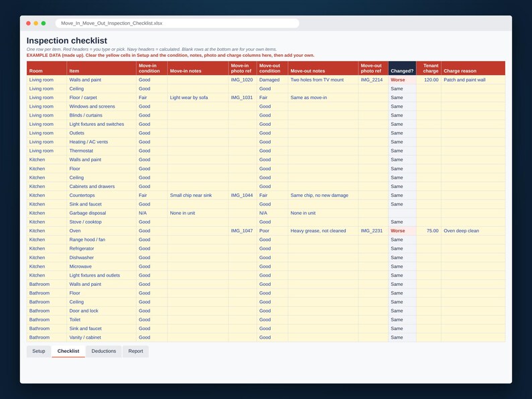The width and height of the screenshot is (532, 399).
Task: Select the 'Windows and screens' item cell
Action: click(101, 106)
